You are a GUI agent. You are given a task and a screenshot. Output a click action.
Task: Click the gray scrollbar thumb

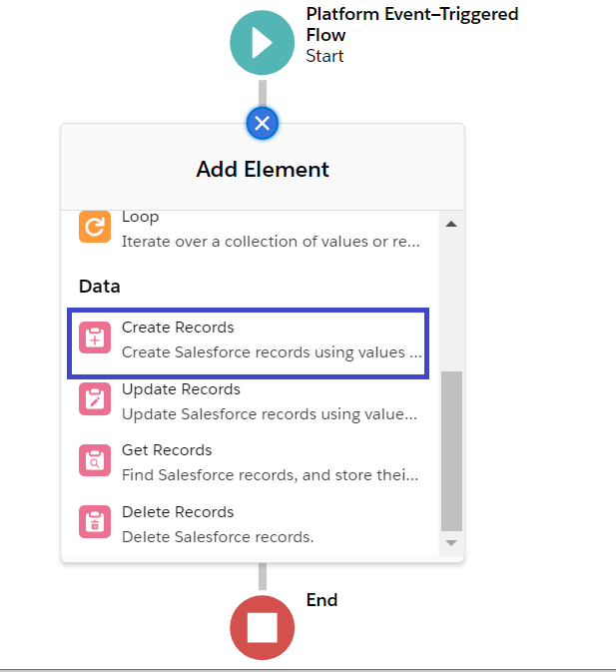[451, 449]
